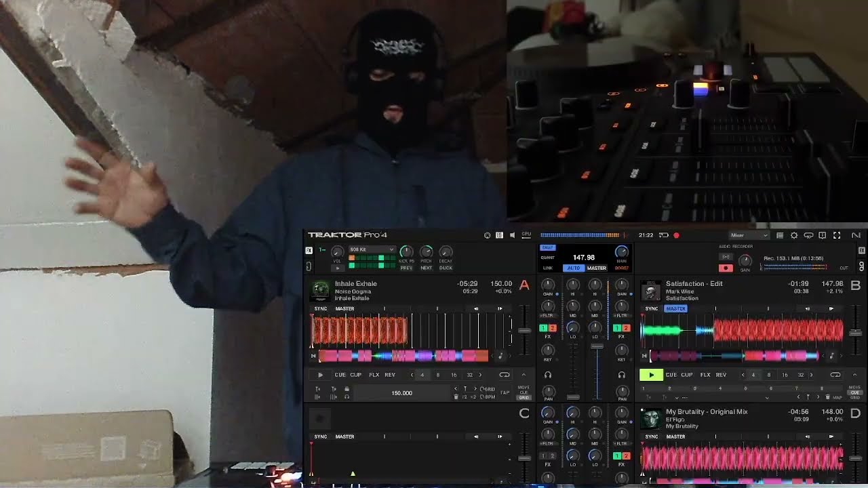Screen dimensions: 868x488
Task: Click TAP tempo on Deck A
Action: click(x=505, y=392)
